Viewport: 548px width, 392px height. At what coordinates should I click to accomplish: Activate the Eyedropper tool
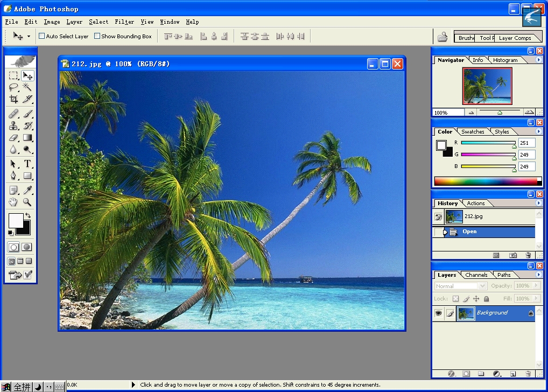(x=27, y=190)
